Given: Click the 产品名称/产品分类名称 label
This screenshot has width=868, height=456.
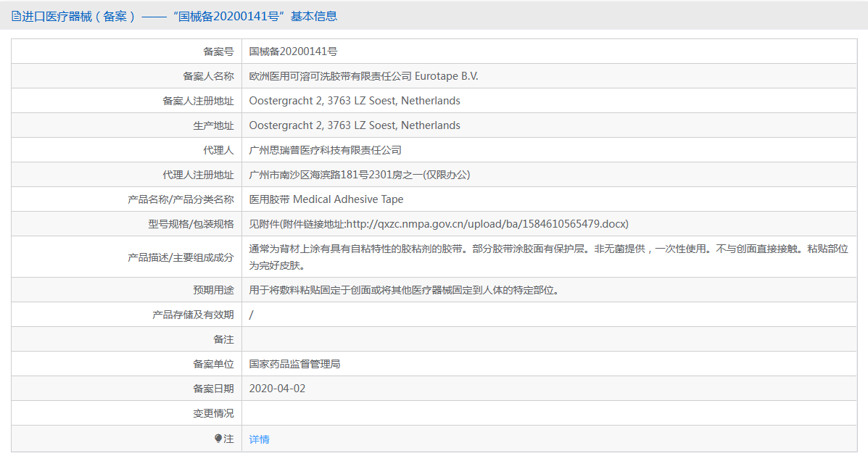Looking at the screenshot, I should point(181,199).
